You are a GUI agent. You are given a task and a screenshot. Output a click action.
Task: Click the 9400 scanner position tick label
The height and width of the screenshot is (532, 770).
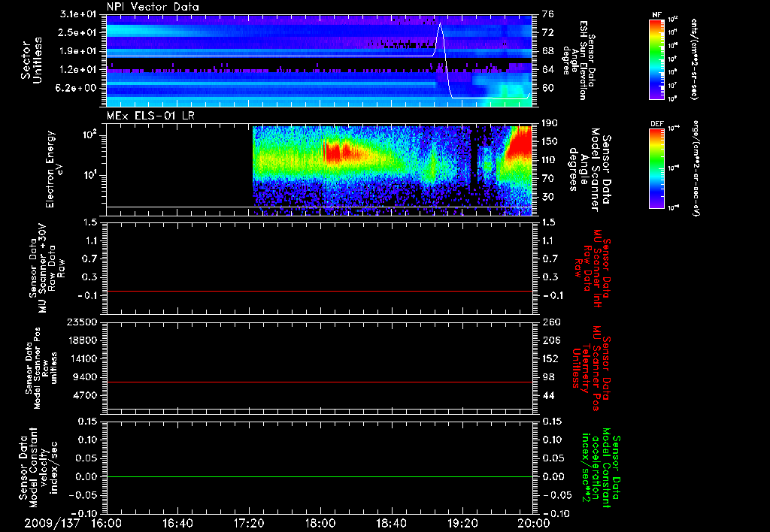click(85, 377)
